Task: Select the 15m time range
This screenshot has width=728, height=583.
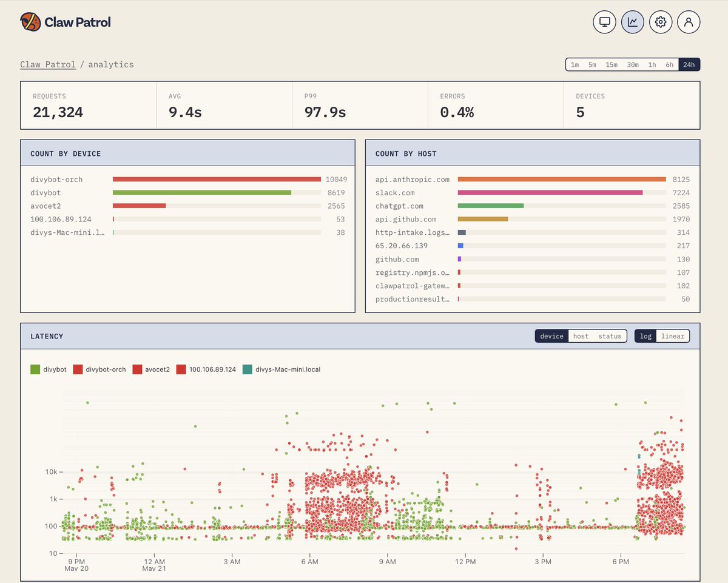Action: tap(612, 65)
